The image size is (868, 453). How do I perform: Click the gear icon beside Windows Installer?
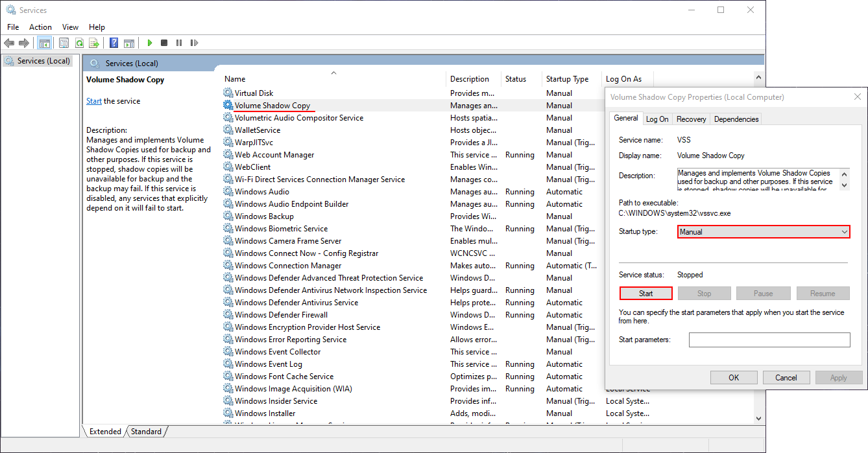point(228,413)
